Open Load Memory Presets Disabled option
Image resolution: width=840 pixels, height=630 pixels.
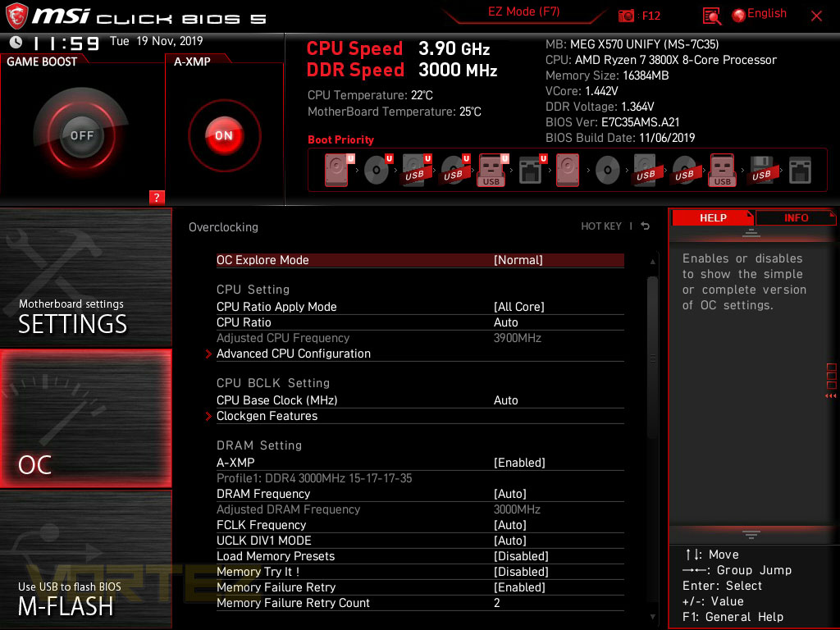[420, 556]
